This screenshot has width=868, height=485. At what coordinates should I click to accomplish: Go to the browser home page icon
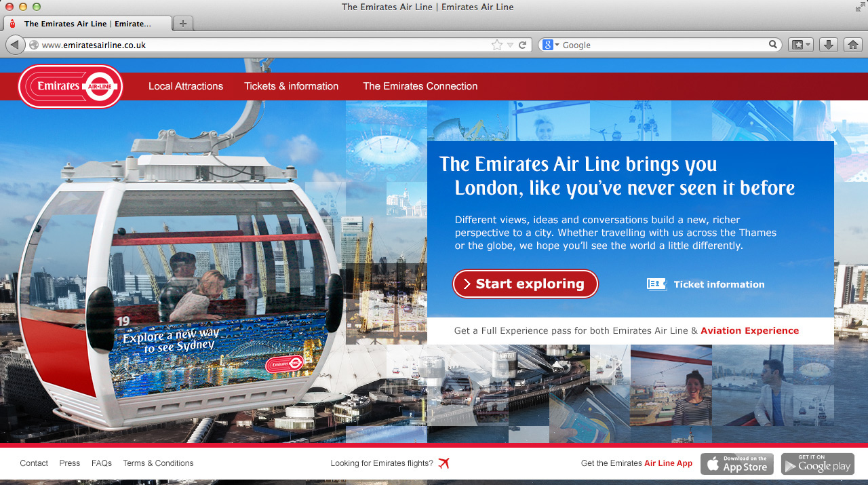[853, 45]
